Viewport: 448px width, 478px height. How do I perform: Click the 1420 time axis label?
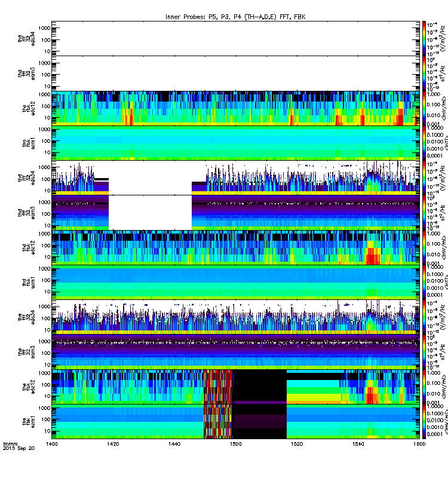pos(113,444)
